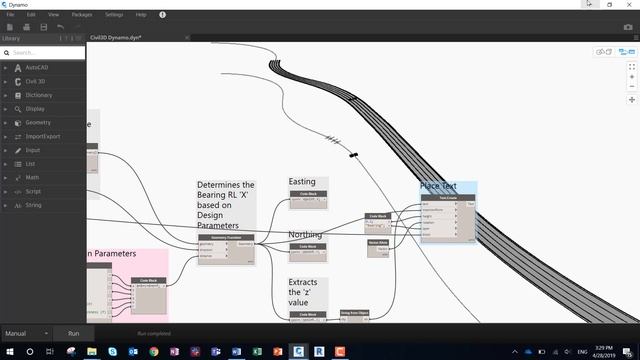Click the Input category pencil icon

tap(18, 150)
